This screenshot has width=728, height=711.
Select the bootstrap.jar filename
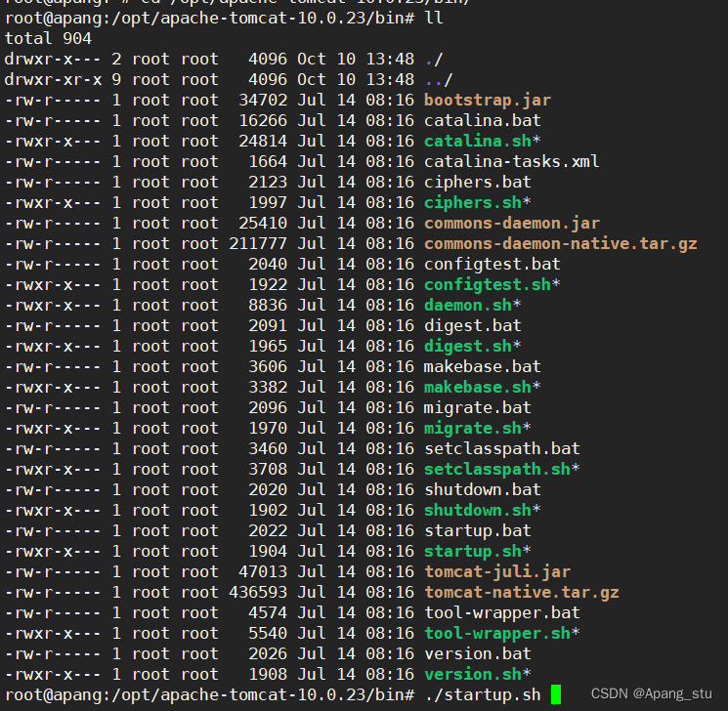pos(488,101)
